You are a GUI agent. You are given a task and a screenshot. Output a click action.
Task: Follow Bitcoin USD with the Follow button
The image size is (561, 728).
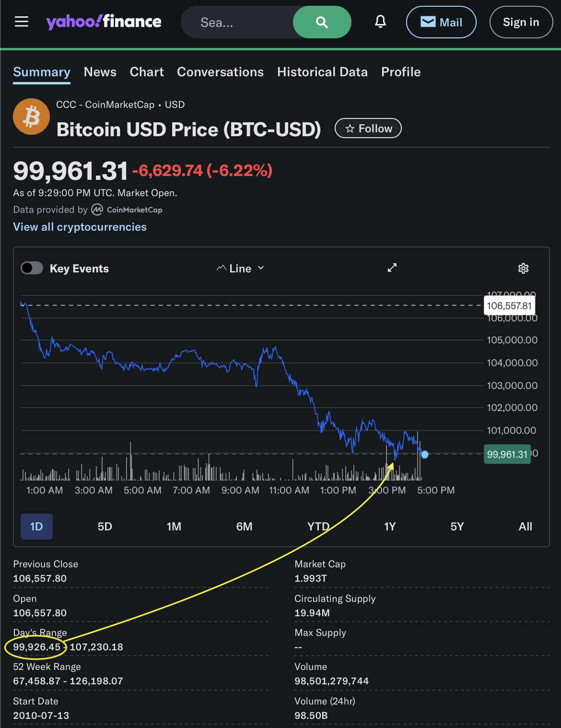click(x=368, y=128)
